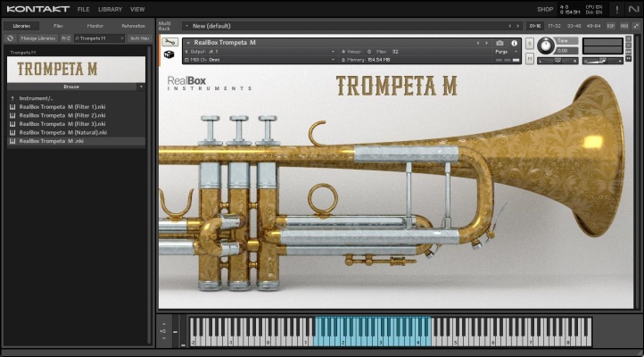This screenshot has height=357, width=644.
Task: Open the Output st.1 dropdown
Action: click(x=333, y=52)
